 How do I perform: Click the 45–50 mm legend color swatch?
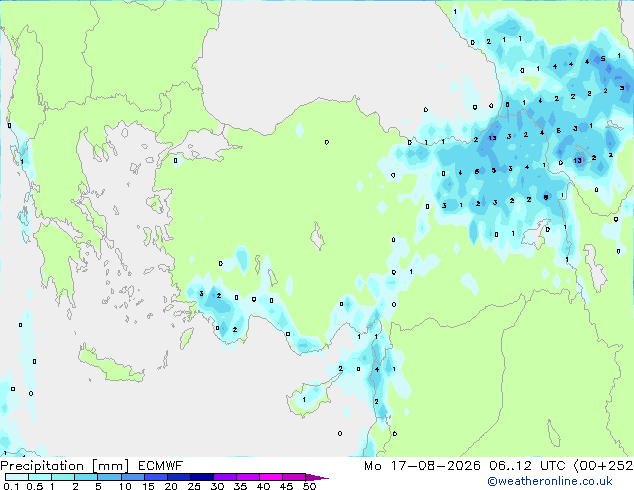[x=294, y=477]
